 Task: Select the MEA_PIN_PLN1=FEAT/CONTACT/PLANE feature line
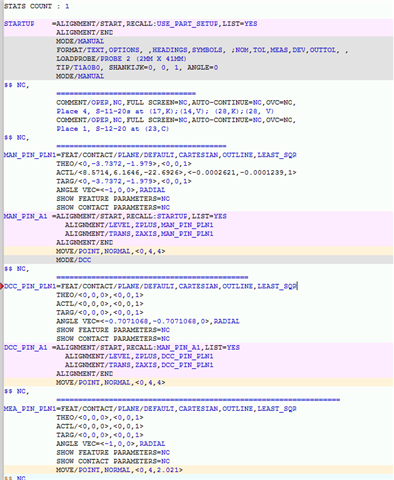pyautogui.click(x=150, y=409)
